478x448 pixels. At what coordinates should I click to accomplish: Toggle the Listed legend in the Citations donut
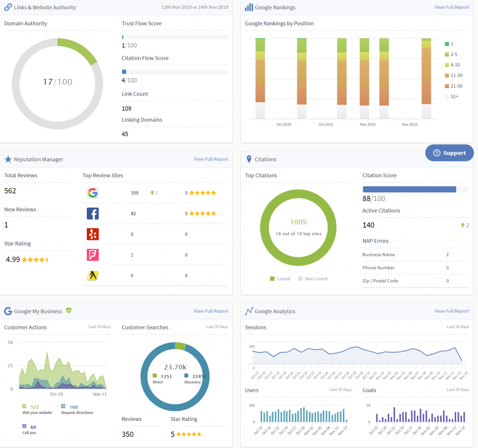click(280, 279)
